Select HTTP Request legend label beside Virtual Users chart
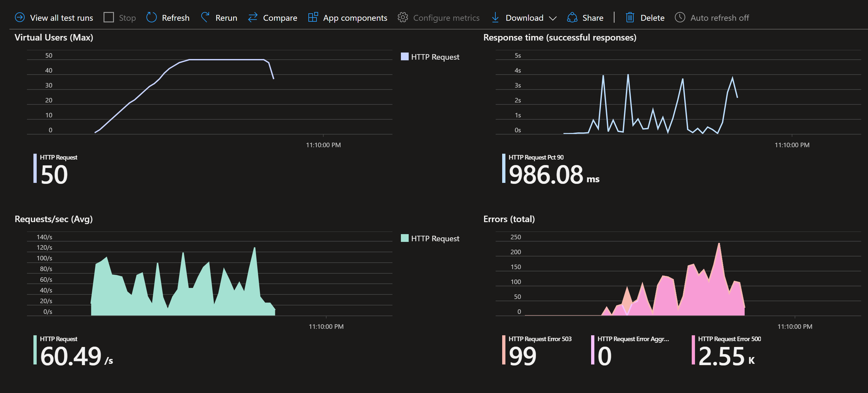The width and height of the screenshot is (868, 393). point(435,57)
